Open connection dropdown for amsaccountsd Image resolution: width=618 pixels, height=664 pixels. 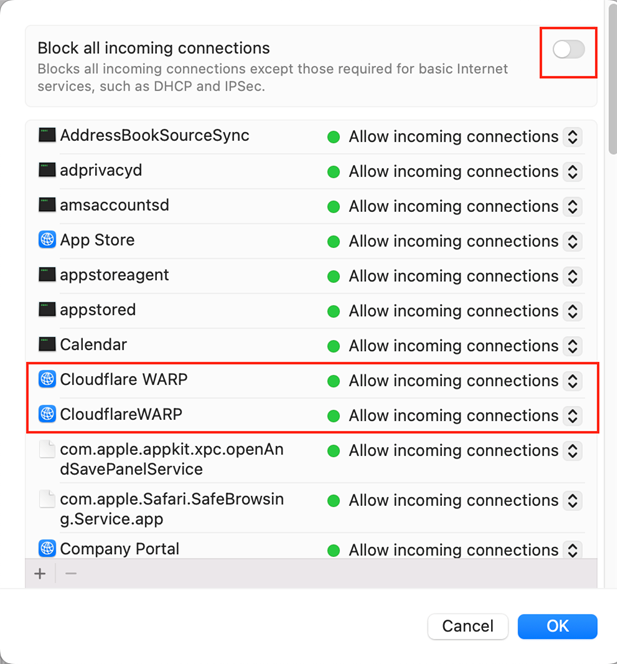[572, 206]
